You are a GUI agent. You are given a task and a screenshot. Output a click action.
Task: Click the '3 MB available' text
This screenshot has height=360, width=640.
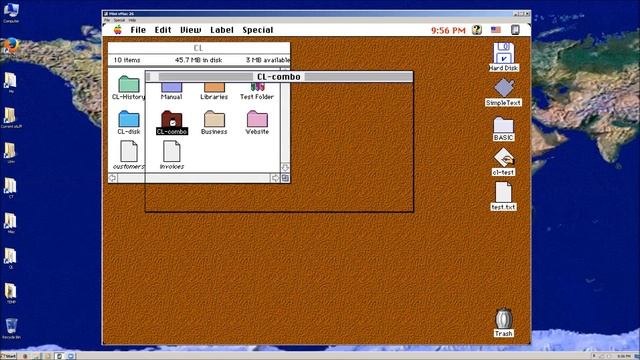268,60
